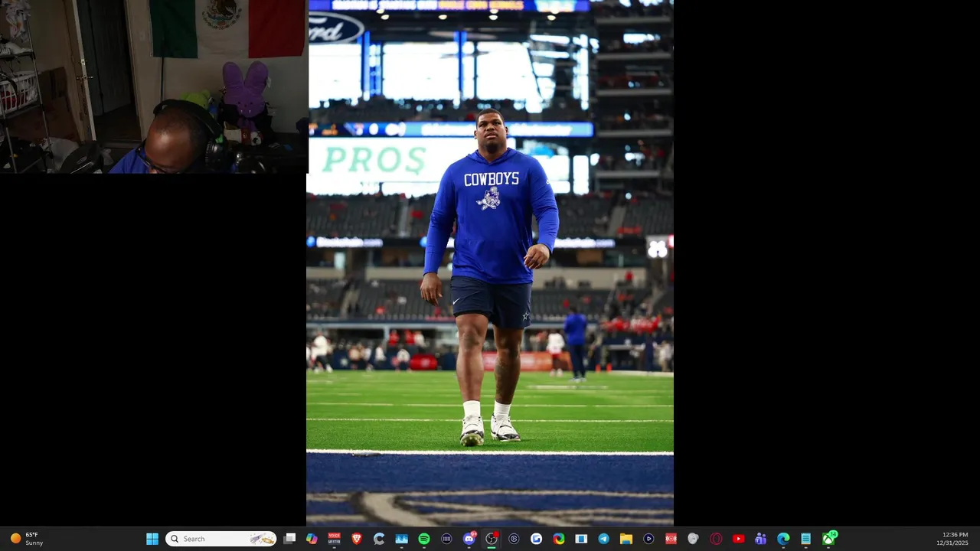Open Microsoft Teams from the taskbar
Image resolution: width=980 pixels, height=551 pixels.
tap(760, 539)
